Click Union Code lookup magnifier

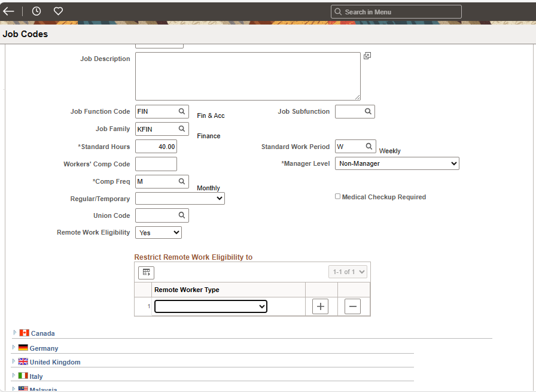click(x=182, y=215)
